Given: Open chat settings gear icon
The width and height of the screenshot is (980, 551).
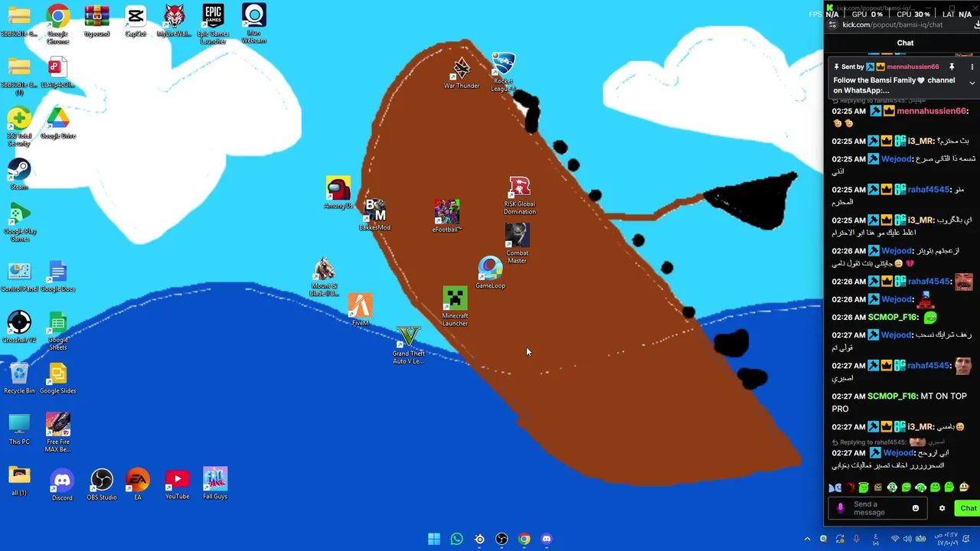Looking at the screenshot, I should click(942, 508).
